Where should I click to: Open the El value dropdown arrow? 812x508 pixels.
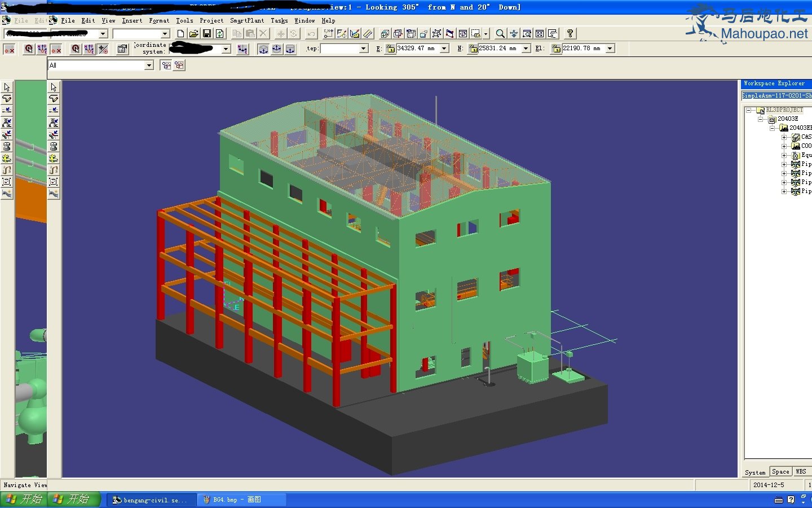[610, 49]
